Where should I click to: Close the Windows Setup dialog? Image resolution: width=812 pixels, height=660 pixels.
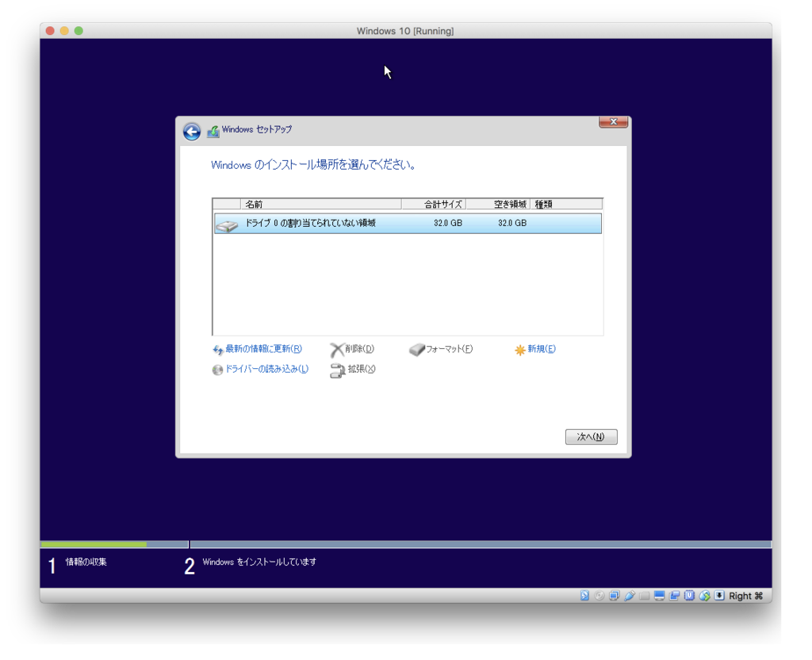[x=613, y=121]
